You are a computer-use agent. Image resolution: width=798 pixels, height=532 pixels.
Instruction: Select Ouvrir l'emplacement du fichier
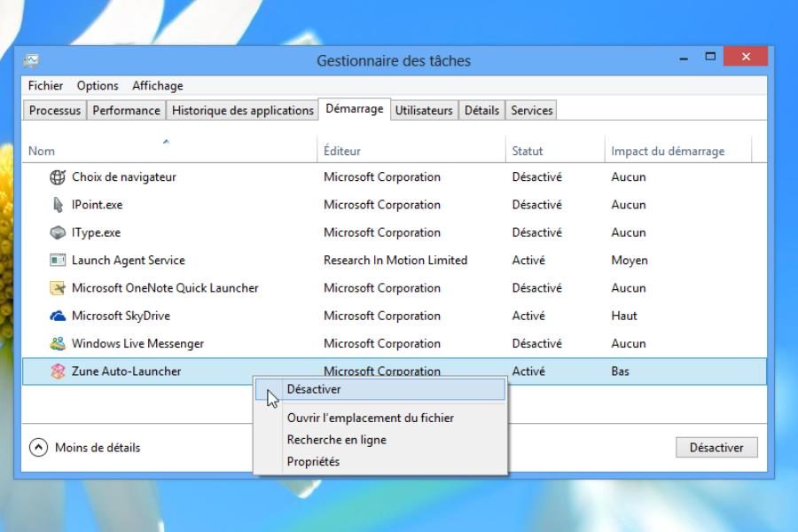(x=370, y=418)
